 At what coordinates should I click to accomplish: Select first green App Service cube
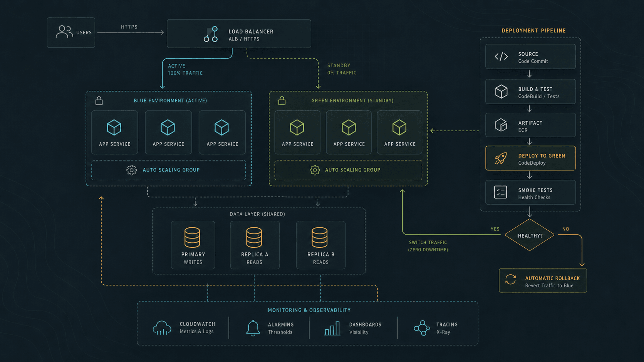297,127
